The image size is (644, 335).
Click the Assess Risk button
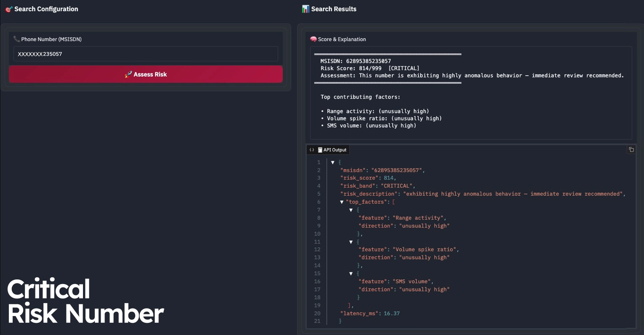[x=146, y=74]
